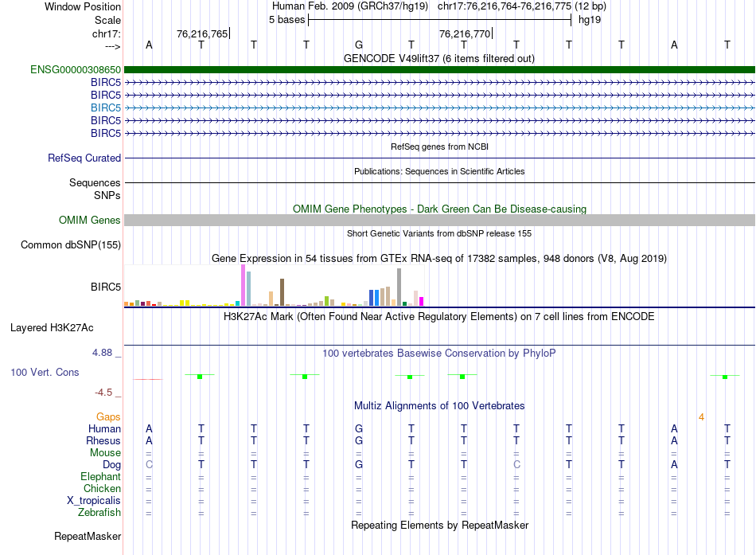Click the G base in the sequence ruler

coord(359,45)
